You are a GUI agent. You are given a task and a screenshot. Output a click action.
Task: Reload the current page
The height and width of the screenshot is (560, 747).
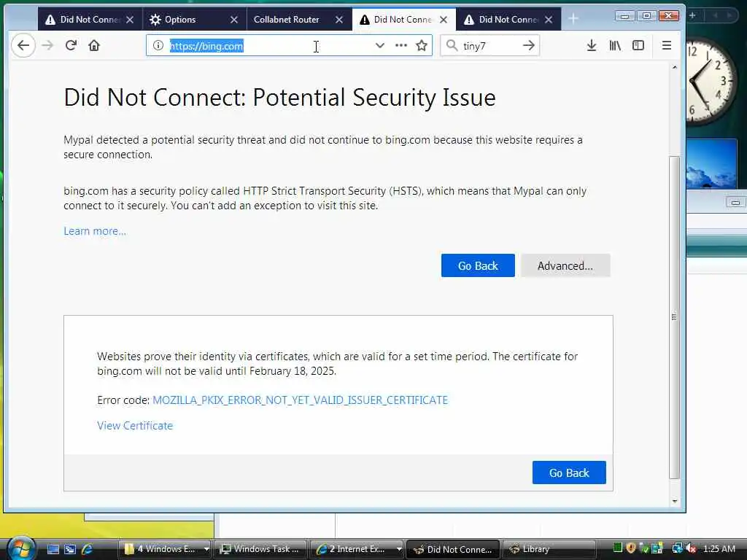(71, 46)
